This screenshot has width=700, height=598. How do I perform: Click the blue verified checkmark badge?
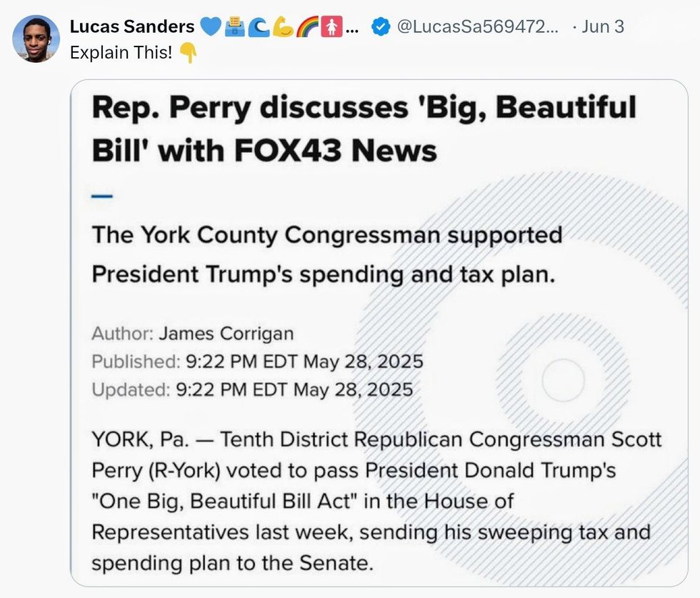pos(381,27)
